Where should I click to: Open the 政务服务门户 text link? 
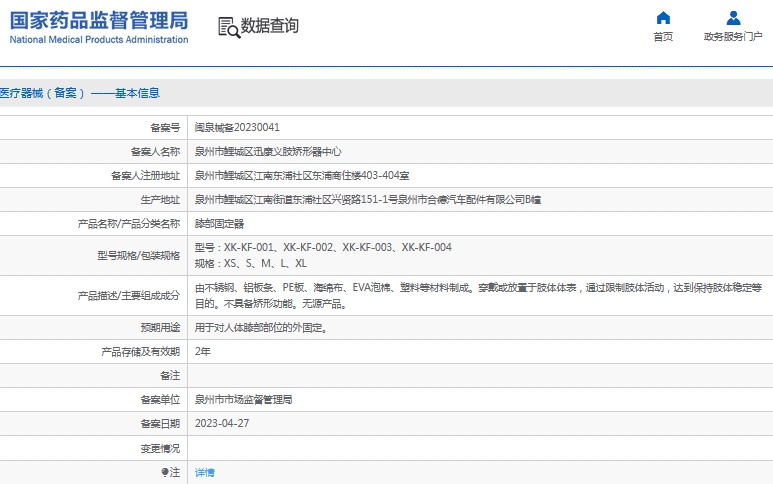point(733,37)
